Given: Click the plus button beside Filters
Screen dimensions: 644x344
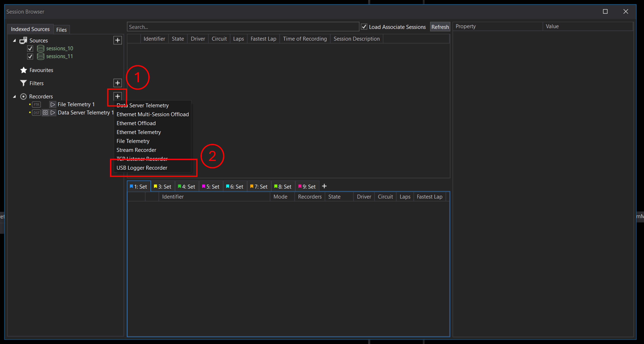Looking at the screenshot, I should pyautogui.click(x=117, y=83).
